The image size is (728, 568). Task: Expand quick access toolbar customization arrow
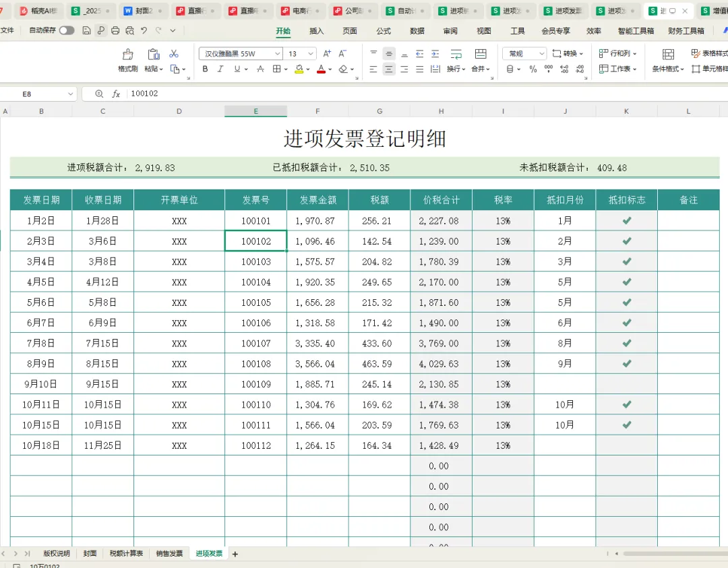point(173,30)
